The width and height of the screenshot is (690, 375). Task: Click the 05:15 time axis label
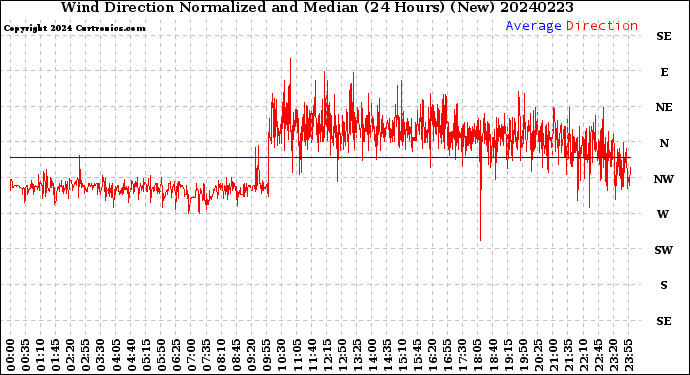click(146, 355)
